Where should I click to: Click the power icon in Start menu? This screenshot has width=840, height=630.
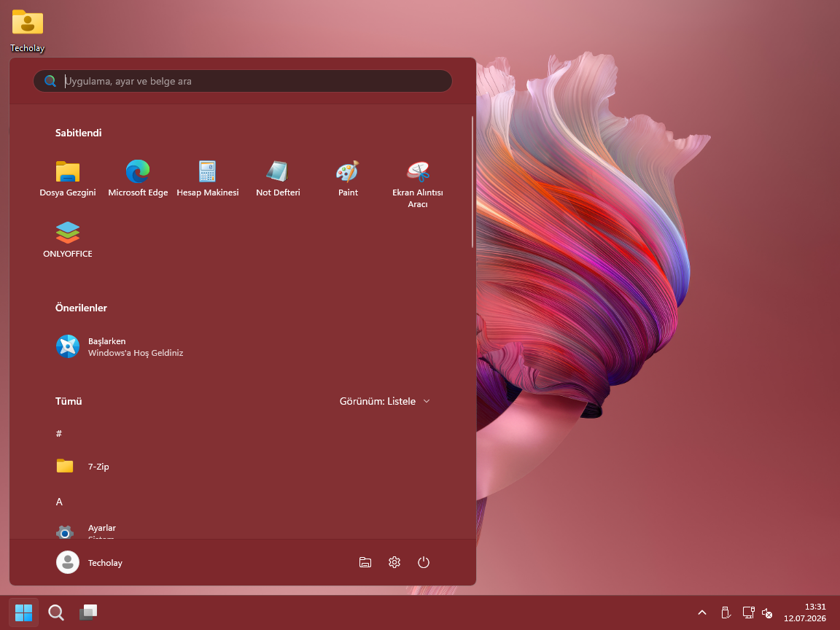point(424,562)
